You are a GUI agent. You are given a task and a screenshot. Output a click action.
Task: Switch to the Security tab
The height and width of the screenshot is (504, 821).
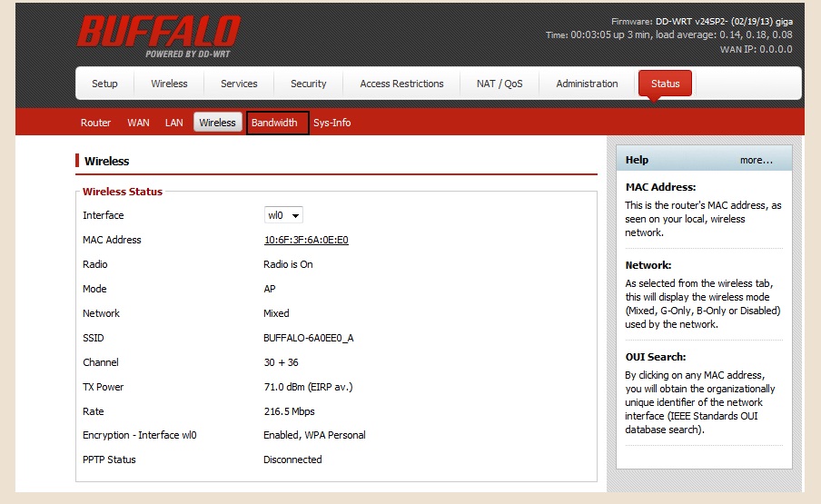[x=309, y=84]
